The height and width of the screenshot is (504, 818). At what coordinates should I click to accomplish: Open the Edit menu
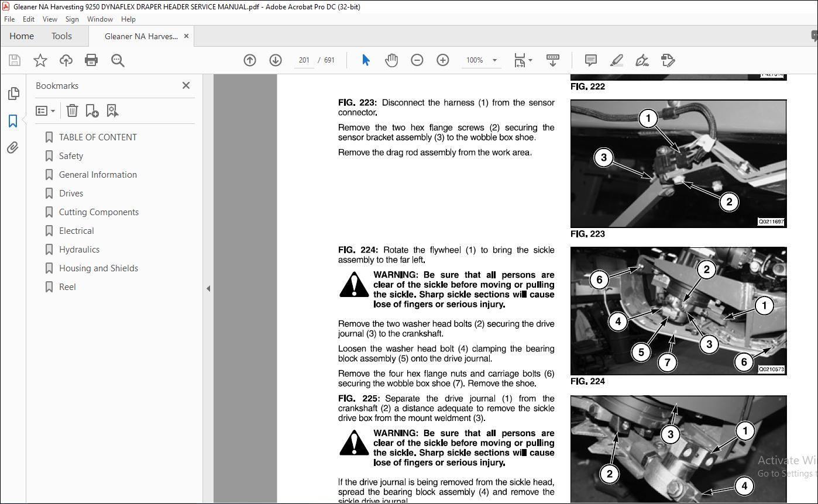point(29,19)
